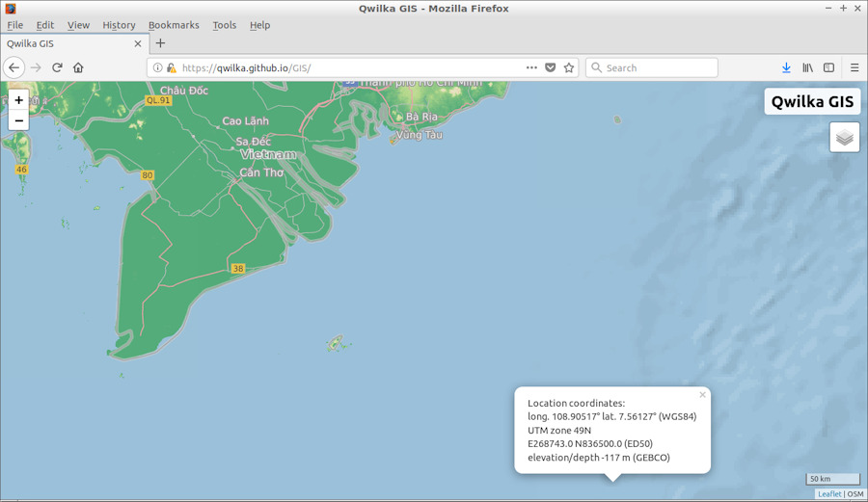Click the Qwilka GIS title label

tap(812, 102)
